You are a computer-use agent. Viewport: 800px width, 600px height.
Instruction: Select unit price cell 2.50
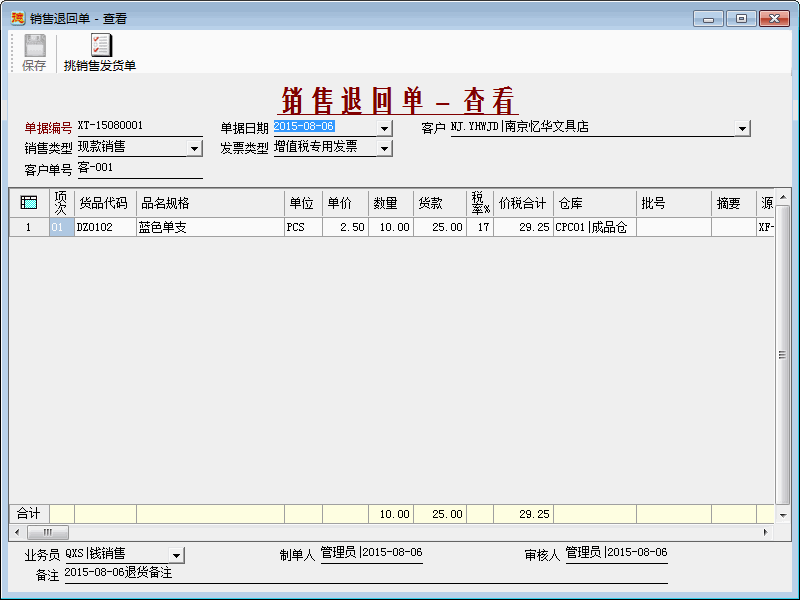pyautogui.click(x=345, y=227)
